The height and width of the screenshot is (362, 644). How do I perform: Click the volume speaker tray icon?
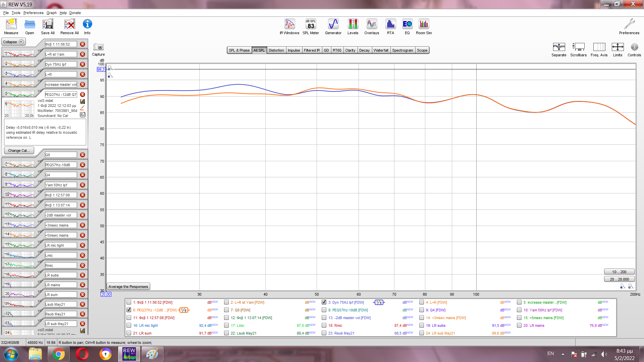604,354
